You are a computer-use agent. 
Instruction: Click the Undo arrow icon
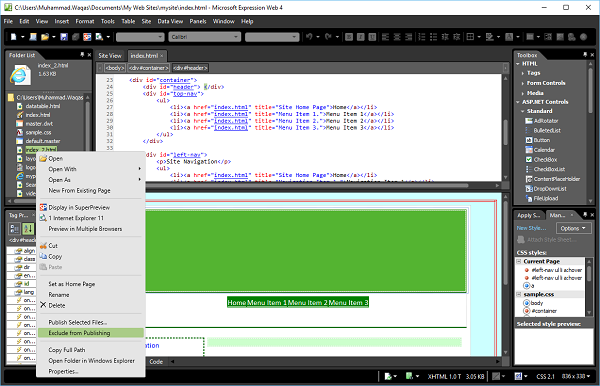pyautogui.click(x=309, y=37)
